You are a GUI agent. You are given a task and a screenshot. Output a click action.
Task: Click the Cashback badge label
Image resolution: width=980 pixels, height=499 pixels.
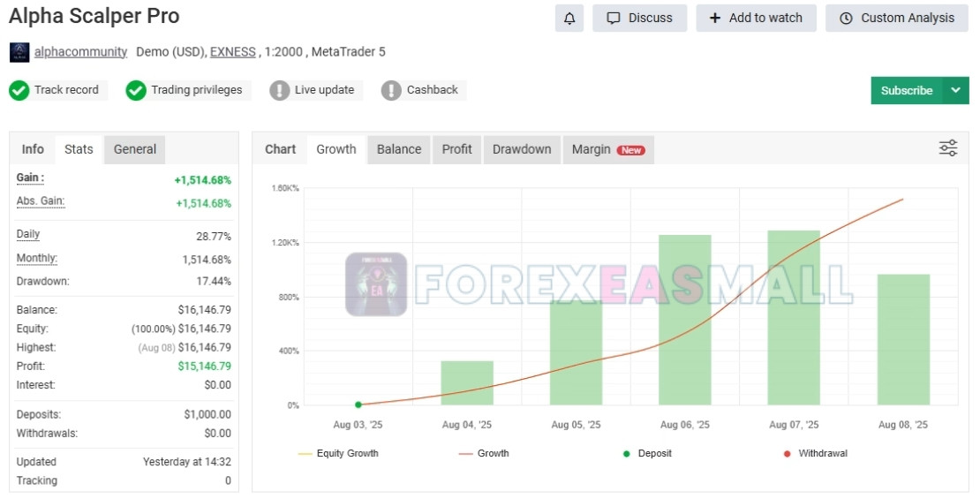click(x=433, y=90)
